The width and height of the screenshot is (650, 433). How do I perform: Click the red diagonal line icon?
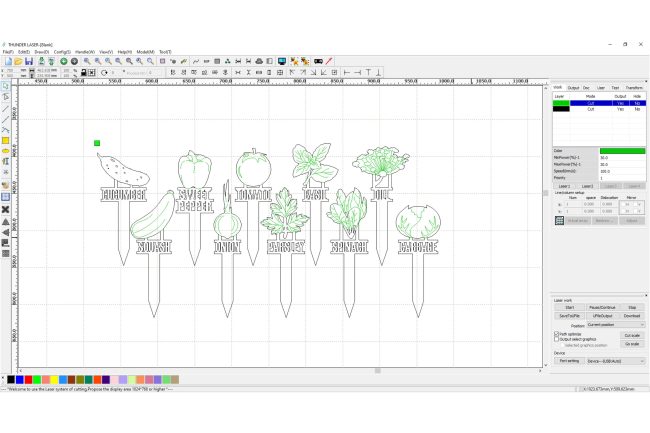[329, 61]
